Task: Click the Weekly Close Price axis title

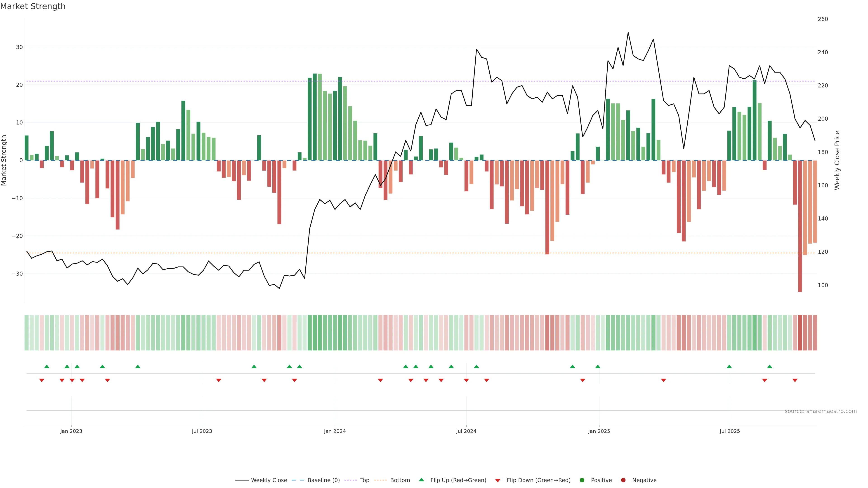Action: 837,160
